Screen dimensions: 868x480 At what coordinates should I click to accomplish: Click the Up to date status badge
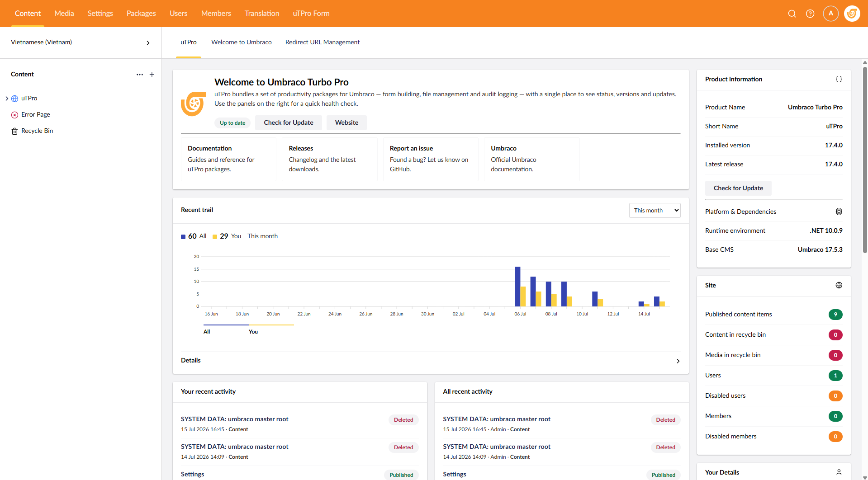pyautogui.click(x=232, y=123)
